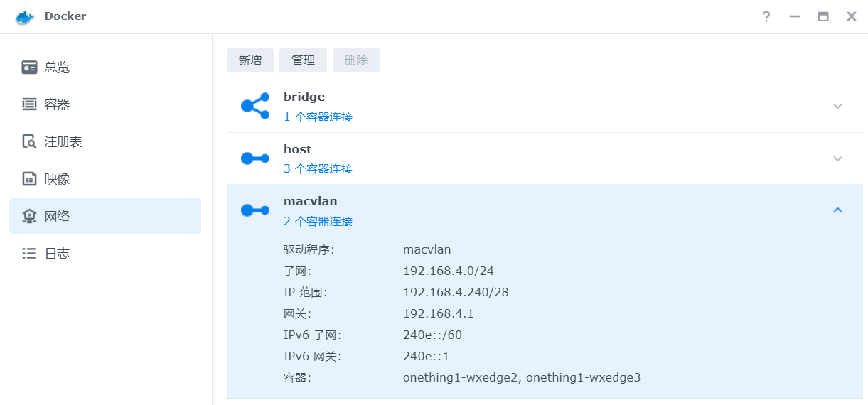868x405 pixels.
Task: Collapse the macvlan network details
Action: [837, 210]
